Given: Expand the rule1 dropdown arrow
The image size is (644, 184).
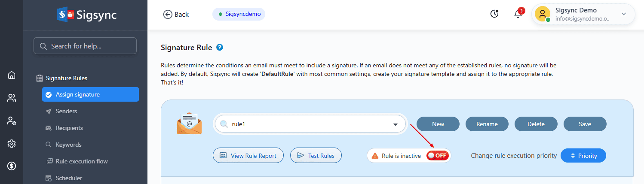Looking at the screenshot, I should click(x=395, y=124).
